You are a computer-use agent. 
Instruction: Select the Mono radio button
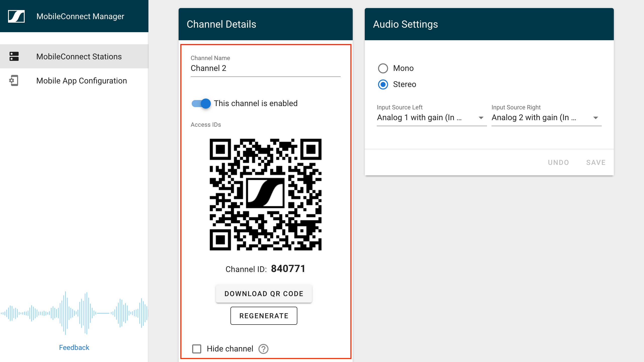[383, 68]
